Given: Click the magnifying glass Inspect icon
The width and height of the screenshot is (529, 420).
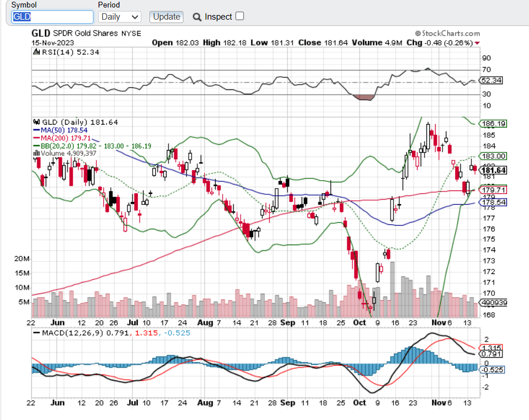Looking at the screenshot, I should coord(197,17).
